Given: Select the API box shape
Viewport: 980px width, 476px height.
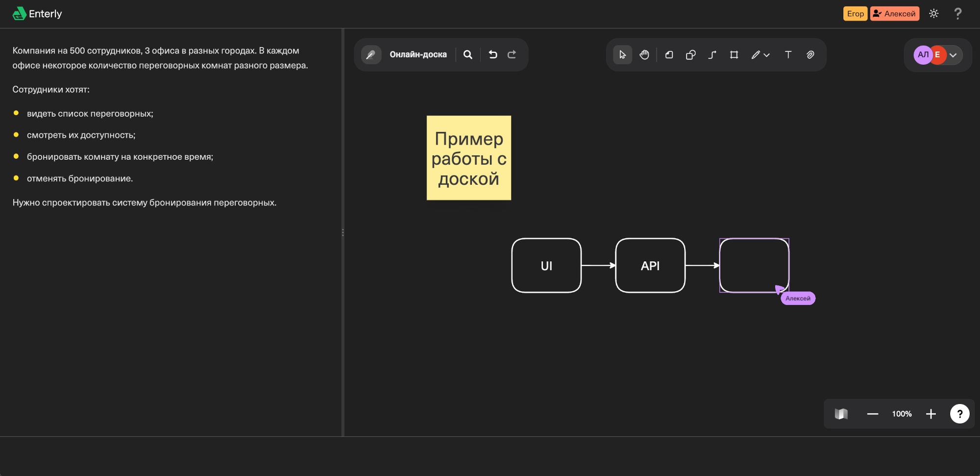Looking at the screenshot, I should (x=650, y=266).
